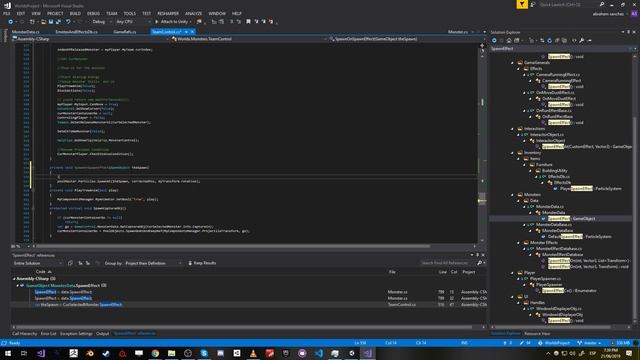Click Solution Explorer Home icon
Image resolution: width=640 pixels, height=360 pixels.
(x=509, y=40)
